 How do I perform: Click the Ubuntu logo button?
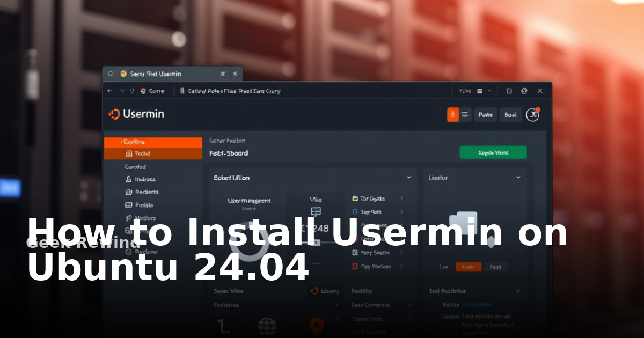[x=325, y=291]
